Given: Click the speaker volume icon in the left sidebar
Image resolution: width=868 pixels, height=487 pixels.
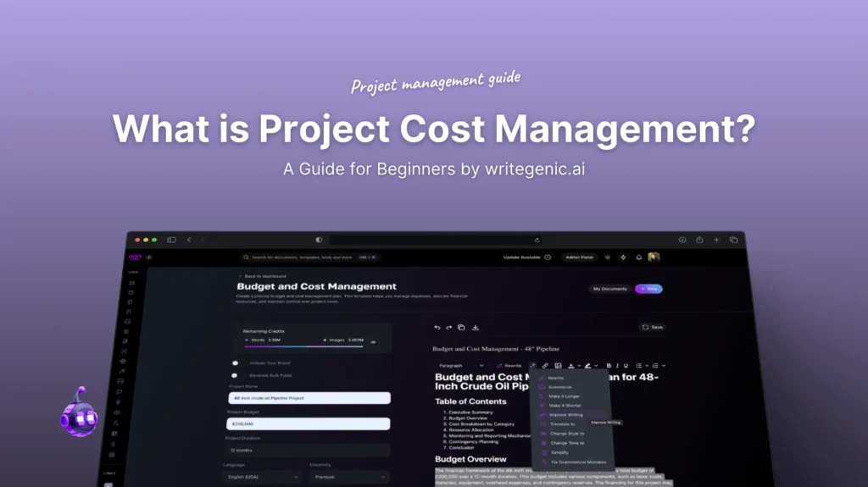Looking at the screenshot, I should tap(117, 412).
